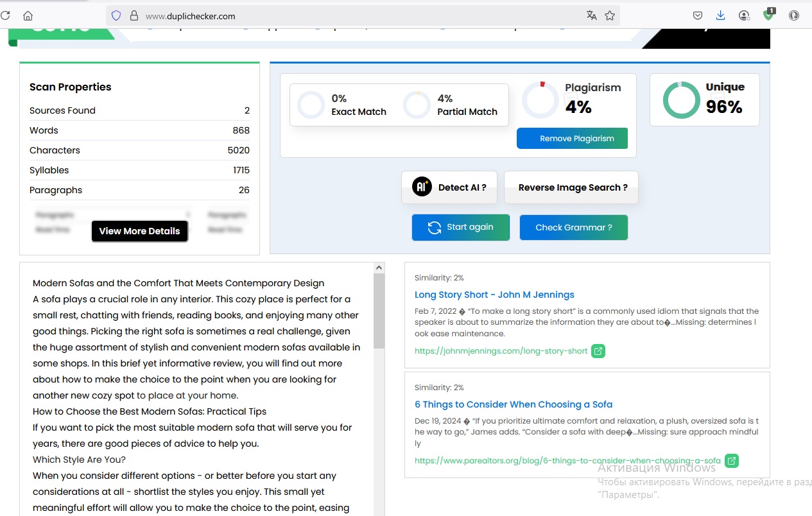
Task: Expand View More Details in Scan Properties
Action: pos(139,231)
